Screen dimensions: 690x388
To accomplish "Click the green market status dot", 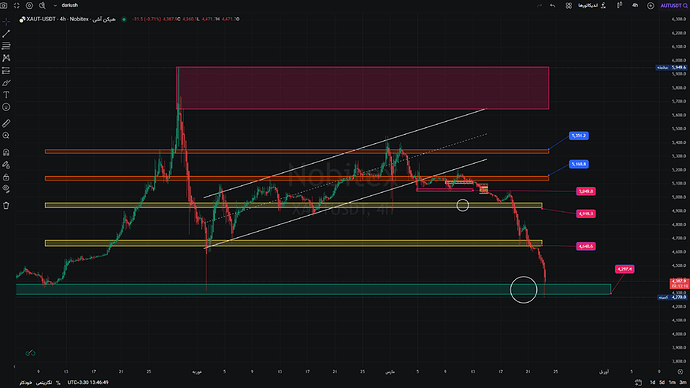I will coord(124,19).
